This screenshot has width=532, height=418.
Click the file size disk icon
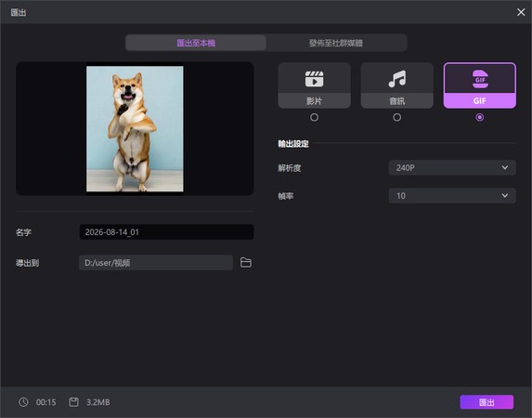(x=73, y=402)
